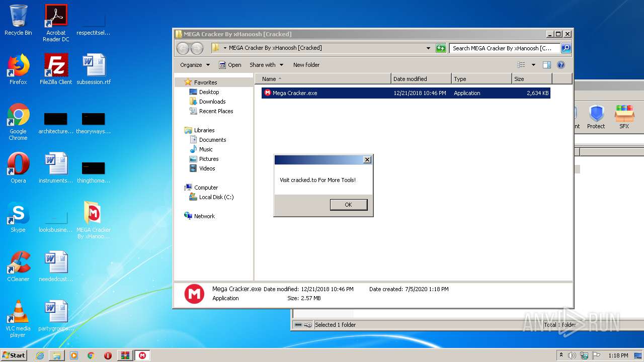Open Explorer help icon
Viewport: 644px width, 362px height.
tap(561, 65)
